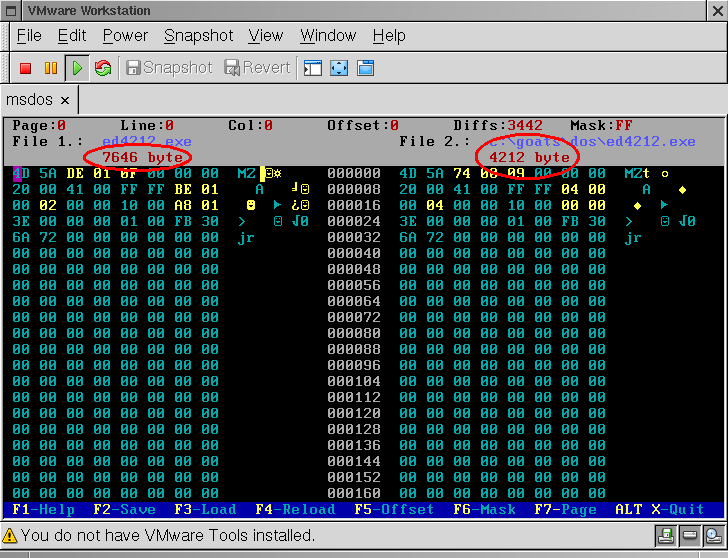
Task: Click the Page:0 indicator
Action: [x=39, y=125]
